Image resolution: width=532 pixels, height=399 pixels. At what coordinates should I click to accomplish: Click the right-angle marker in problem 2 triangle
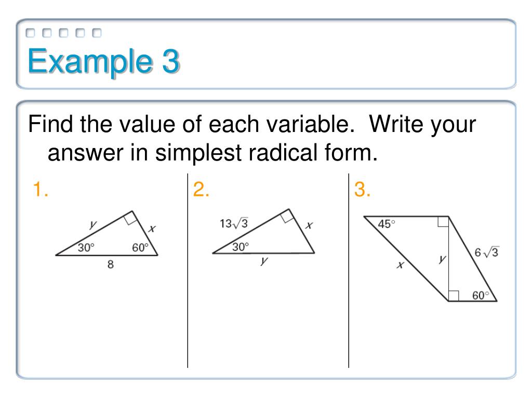(287, 216)
